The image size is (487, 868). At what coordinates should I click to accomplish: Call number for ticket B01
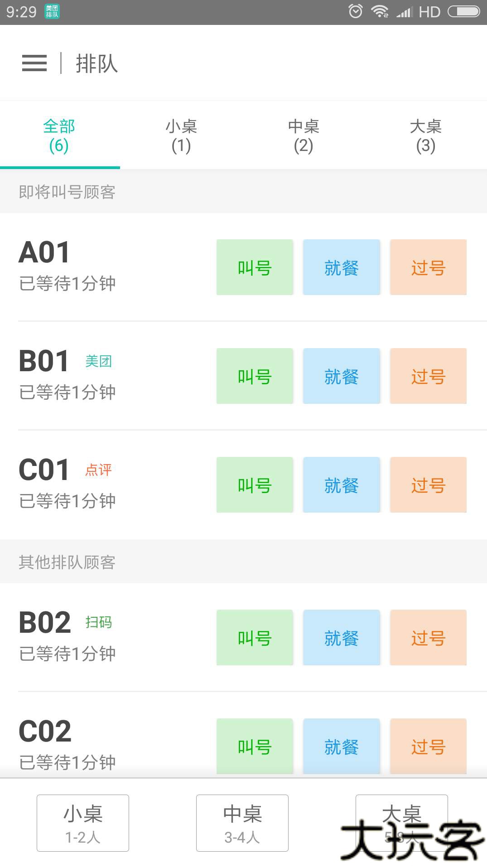point(255,376)
